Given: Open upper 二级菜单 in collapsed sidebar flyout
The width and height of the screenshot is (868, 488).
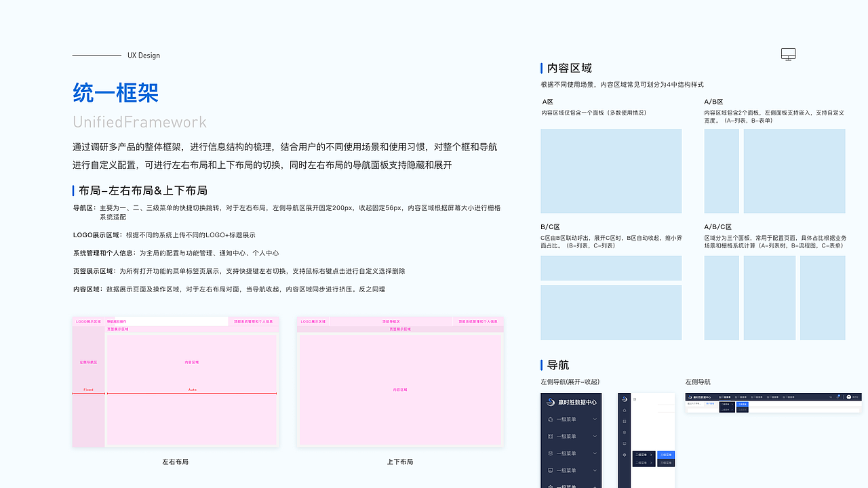Looking at the screenshot, I should coord(644,455).
